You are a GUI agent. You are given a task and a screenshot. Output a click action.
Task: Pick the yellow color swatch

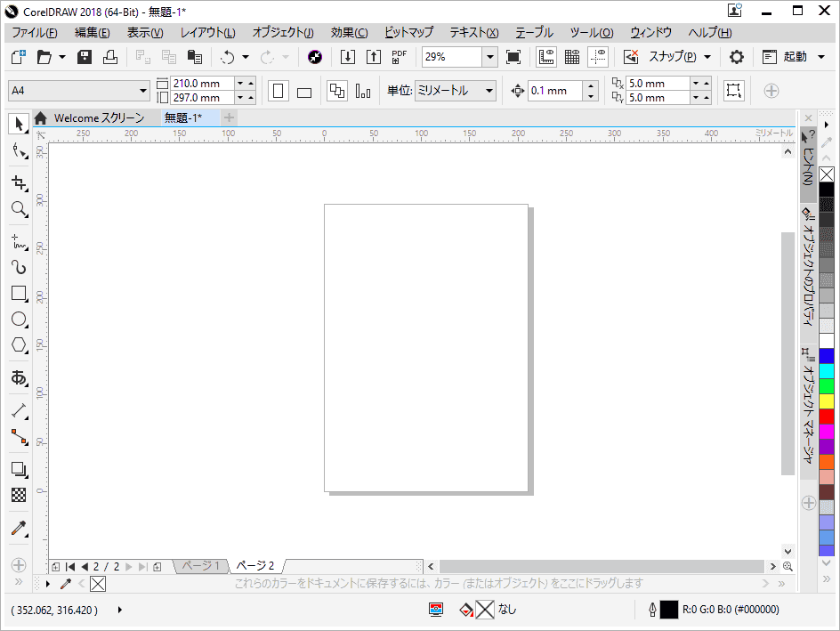827,401
